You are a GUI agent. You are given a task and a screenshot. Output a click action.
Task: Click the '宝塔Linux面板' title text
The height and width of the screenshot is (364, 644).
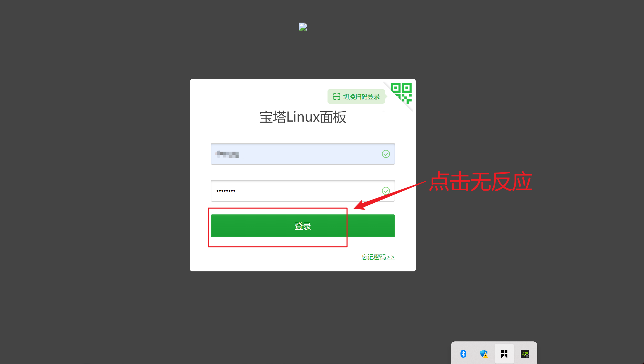[303, 117]
